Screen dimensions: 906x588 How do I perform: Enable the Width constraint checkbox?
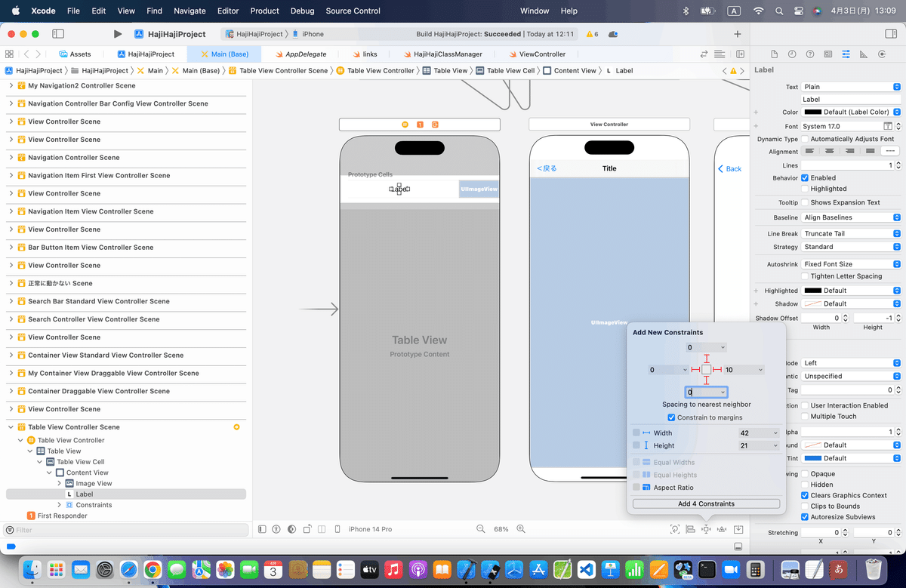[x=636, y=433]
